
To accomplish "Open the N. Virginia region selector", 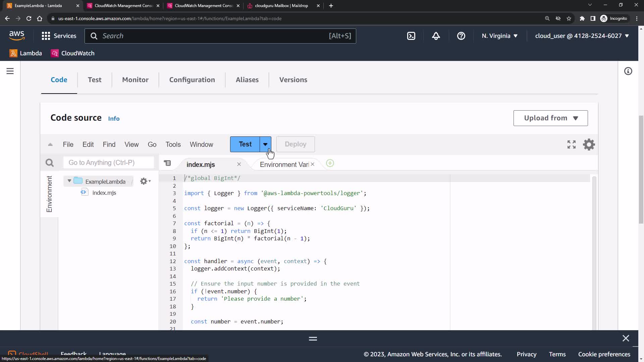I will tap(499, 36).
